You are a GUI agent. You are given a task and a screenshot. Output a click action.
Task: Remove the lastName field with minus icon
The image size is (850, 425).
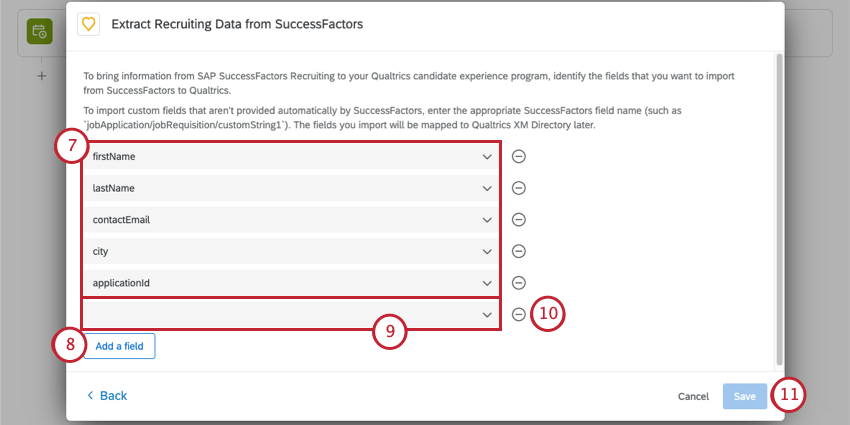click(x=519, y=188)
